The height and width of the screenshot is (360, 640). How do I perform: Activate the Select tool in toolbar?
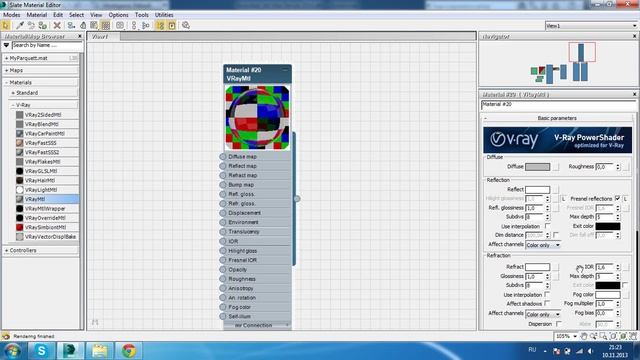(x=6, y=25)
